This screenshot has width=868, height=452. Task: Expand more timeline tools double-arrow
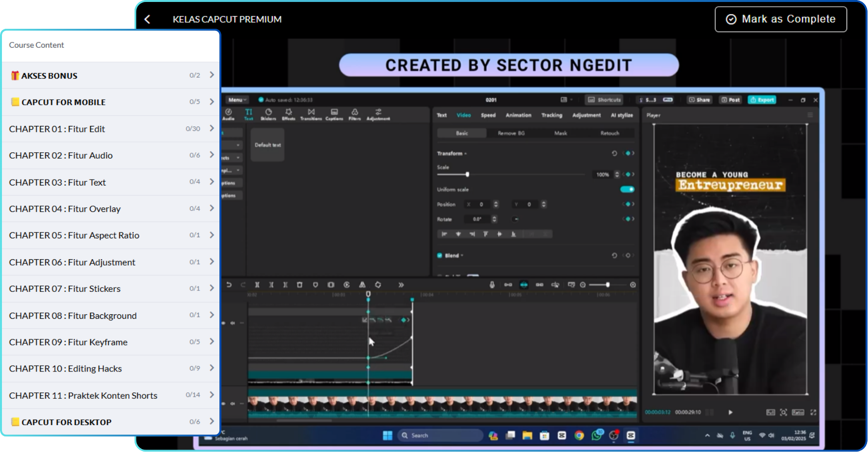pos(401,285)
